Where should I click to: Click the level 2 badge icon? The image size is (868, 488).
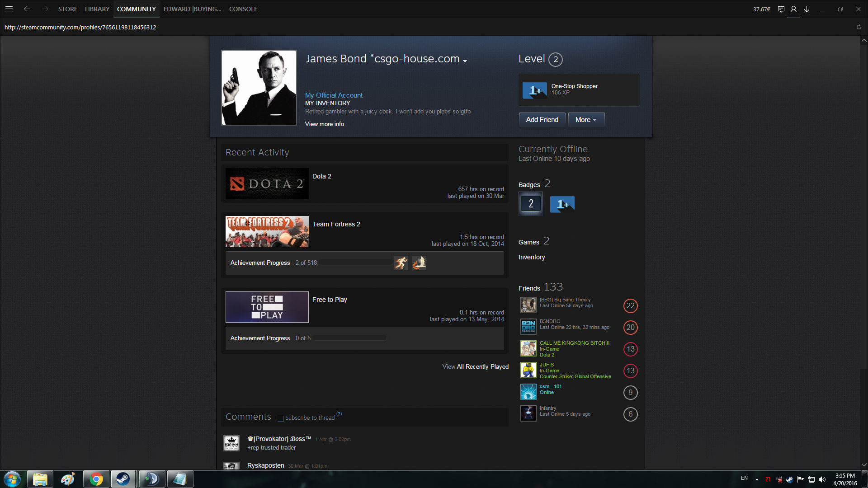point(530,204)
